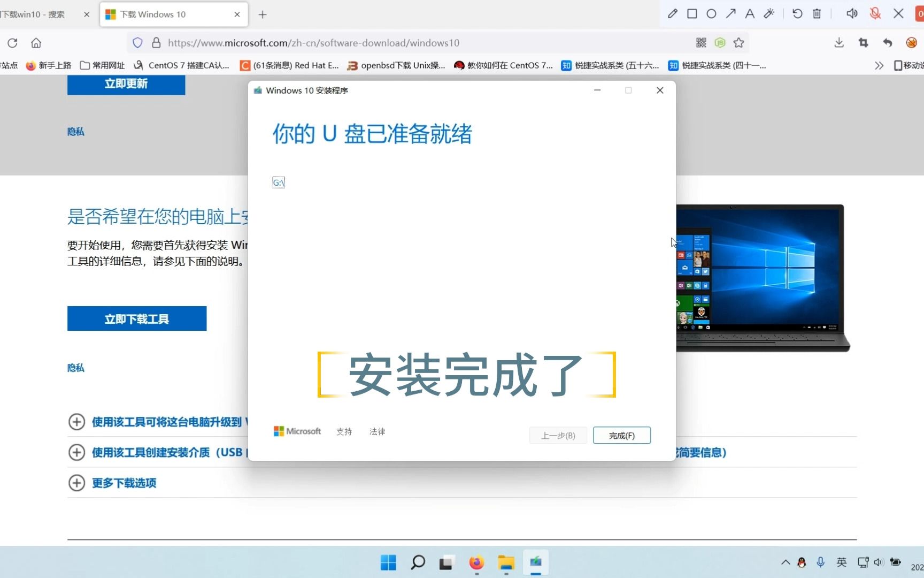Select the pen annotation tool
The height and width of the screenshot is (578, 924).
673,13
